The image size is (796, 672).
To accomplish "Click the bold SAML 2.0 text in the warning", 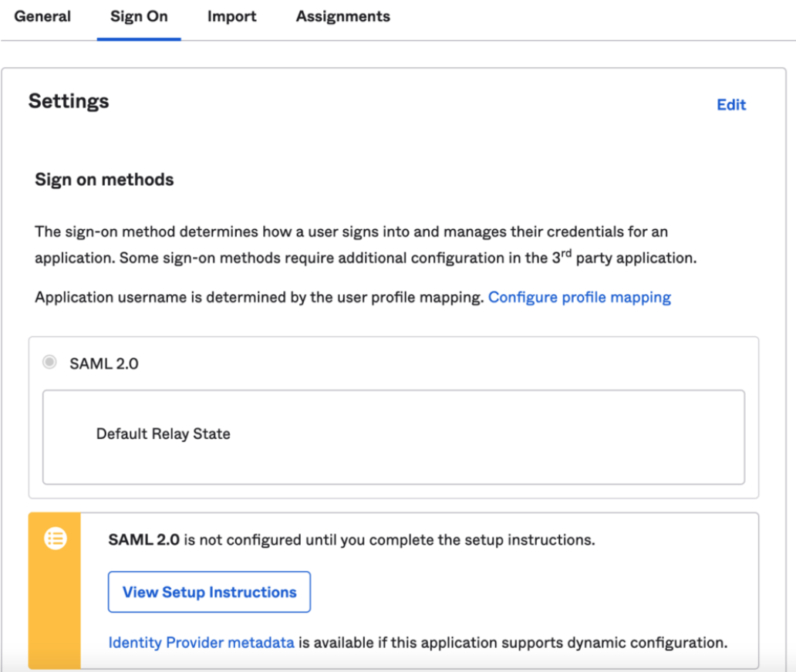I will pos(144,540).
